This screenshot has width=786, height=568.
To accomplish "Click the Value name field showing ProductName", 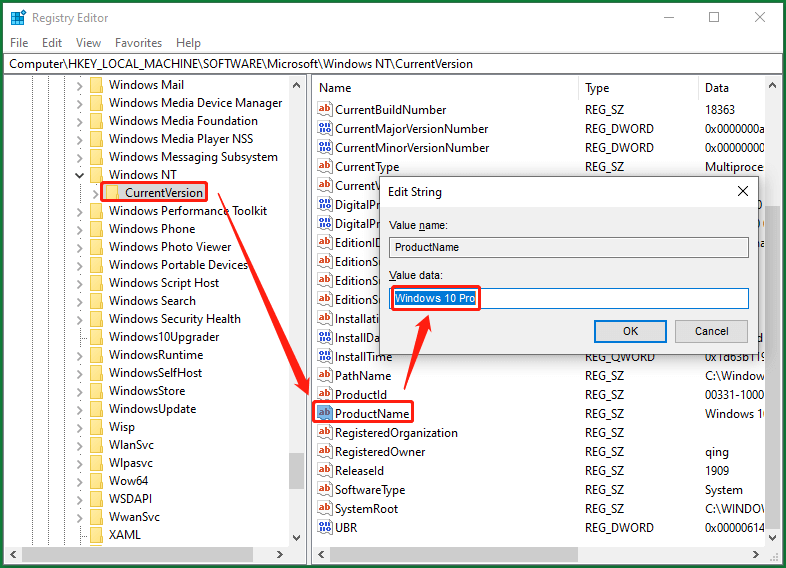I will [569, 247].
